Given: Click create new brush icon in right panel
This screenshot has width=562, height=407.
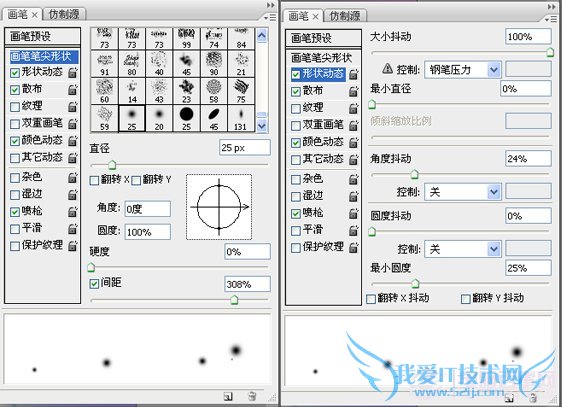Looking at the screenshot, I should point(509,398).
